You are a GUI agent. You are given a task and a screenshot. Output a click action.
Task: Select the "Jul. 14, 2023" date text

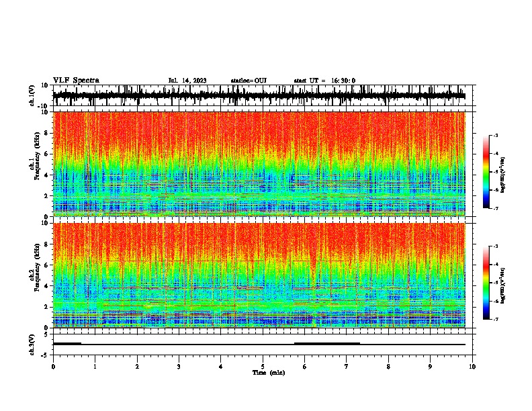(x=187, y=81)
